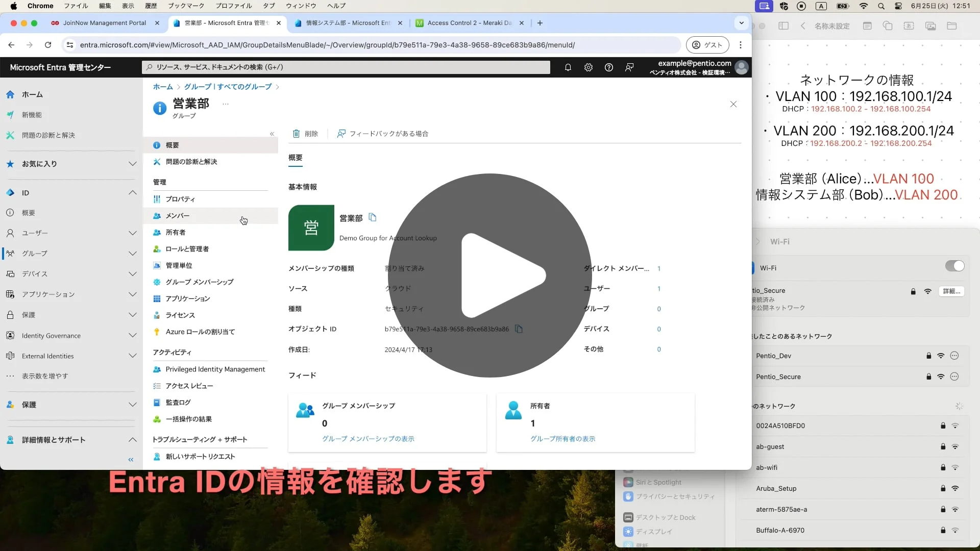980x551 pixels.
Task: Play the video with the large play button
Action: [489, 275]
